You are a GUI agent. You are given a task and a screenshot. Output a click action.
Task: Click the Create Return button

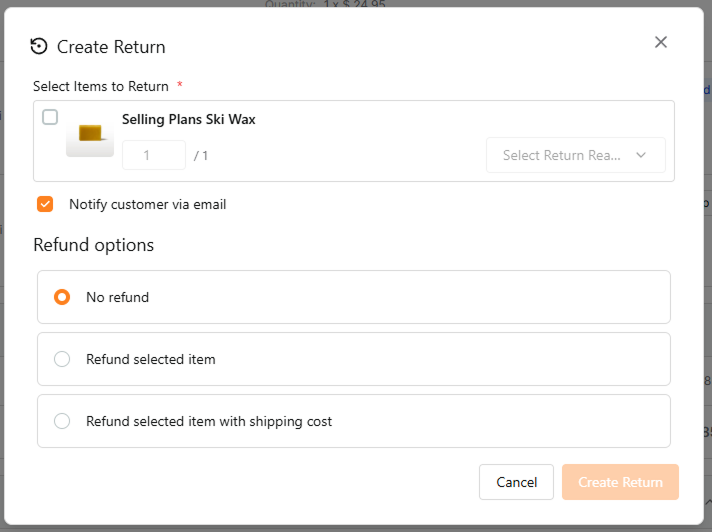620,482
